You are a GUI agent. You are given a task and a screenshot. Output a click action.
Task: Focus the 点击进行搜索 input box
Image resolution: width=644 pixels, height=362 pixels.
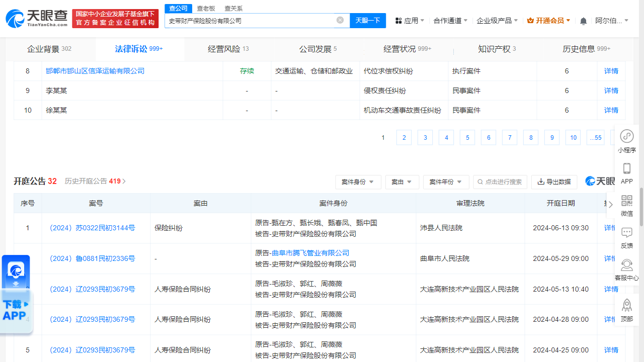[500, 182]
